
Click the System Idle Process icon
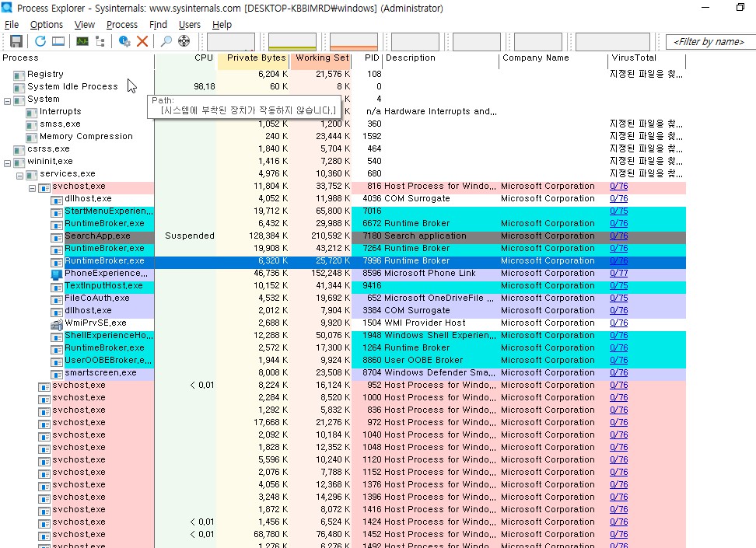click(x=19, y=88)
